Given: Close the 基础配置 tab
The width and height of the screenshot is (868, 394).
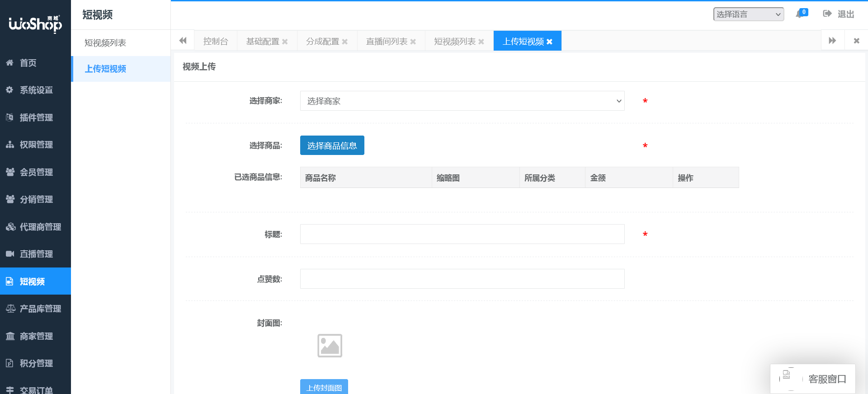Looking at the screenshot, I should [x=285, y=42].
